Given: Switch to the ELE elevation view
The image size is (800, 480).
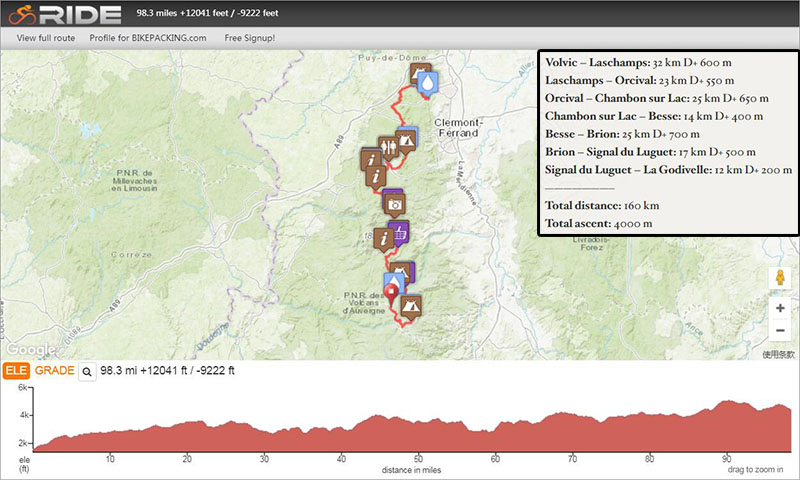Looking at the screenshot, I should [15, 371].
